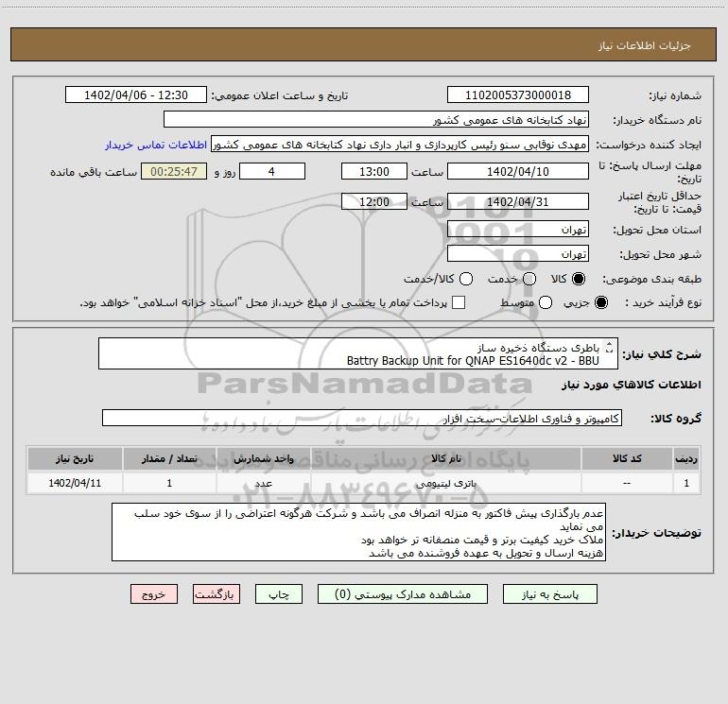728x704 pixels.
Task: Select the کالا/خدمت radio button
Action: [x=466, y=279]
